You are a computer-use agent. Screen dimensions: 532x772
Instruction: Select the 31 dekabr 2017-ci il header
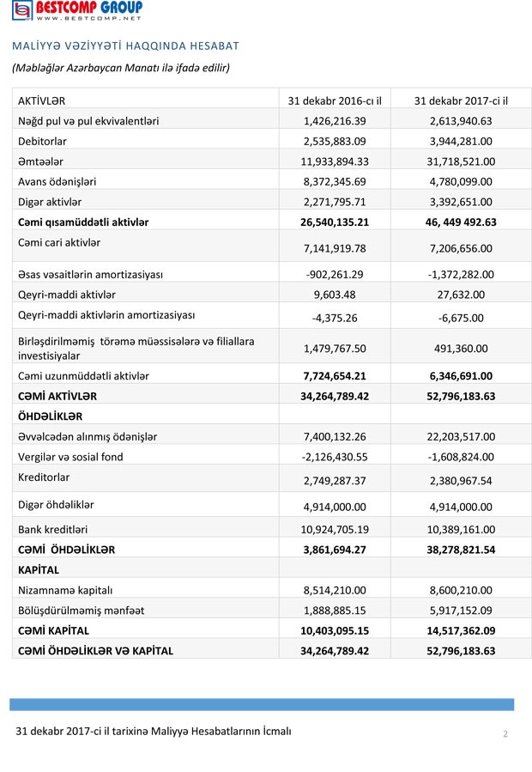click(461, 100)
